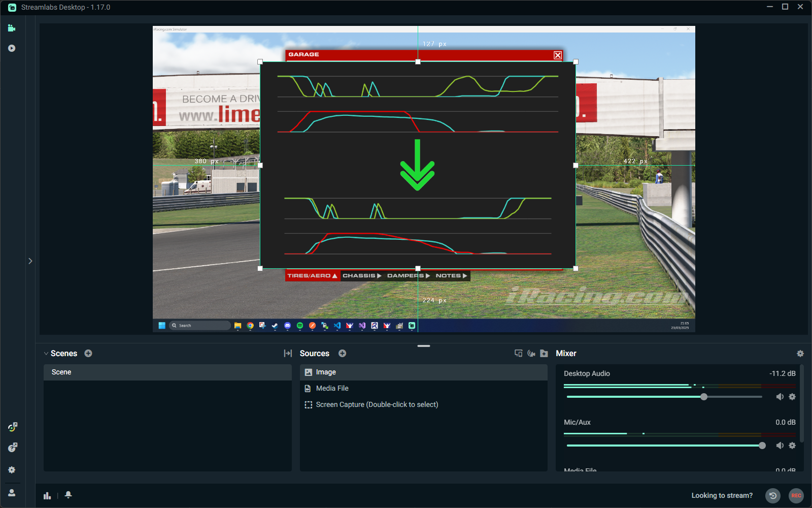The width and height of the screenshot is (812, 508).
Task: Click the add scene plus icon
Action: click(88, 353)
